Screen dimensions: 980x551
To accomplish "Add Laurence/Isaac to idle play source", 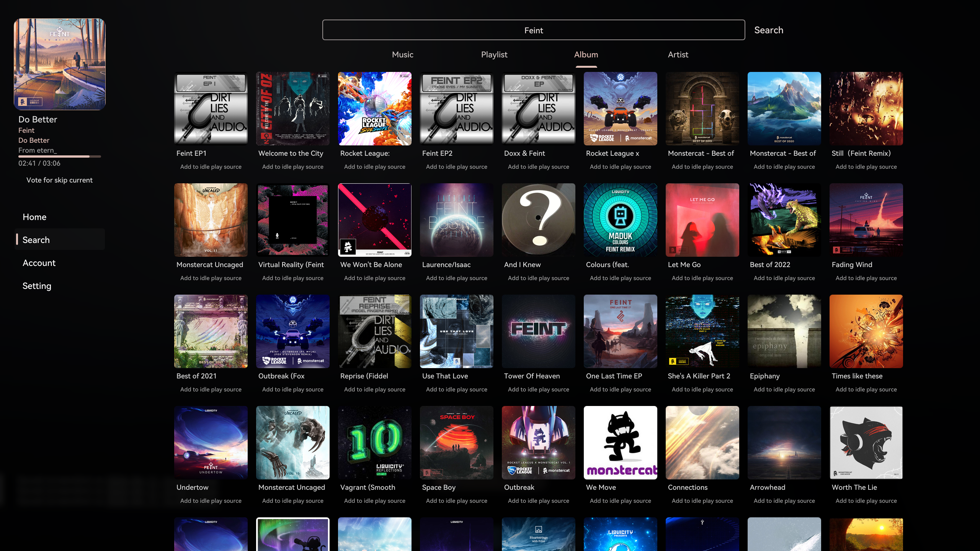I will [457, 278].
